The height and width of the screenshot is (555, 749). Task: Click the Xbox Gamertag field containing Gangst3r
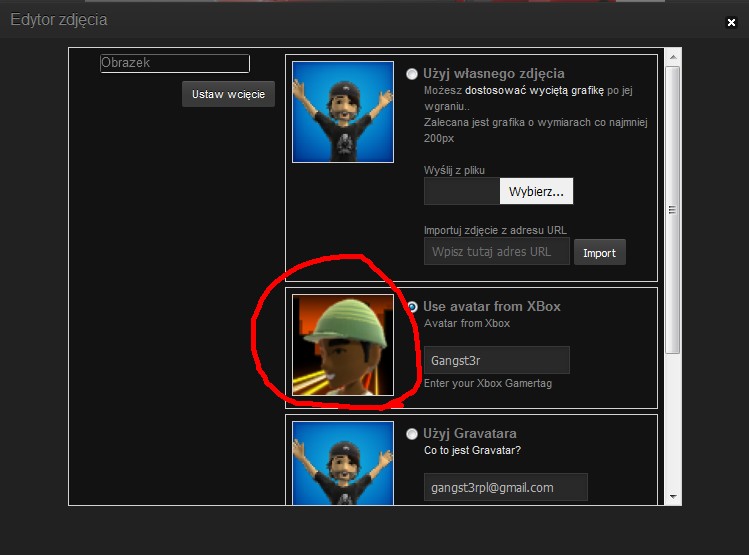click(x=496, y=360)
